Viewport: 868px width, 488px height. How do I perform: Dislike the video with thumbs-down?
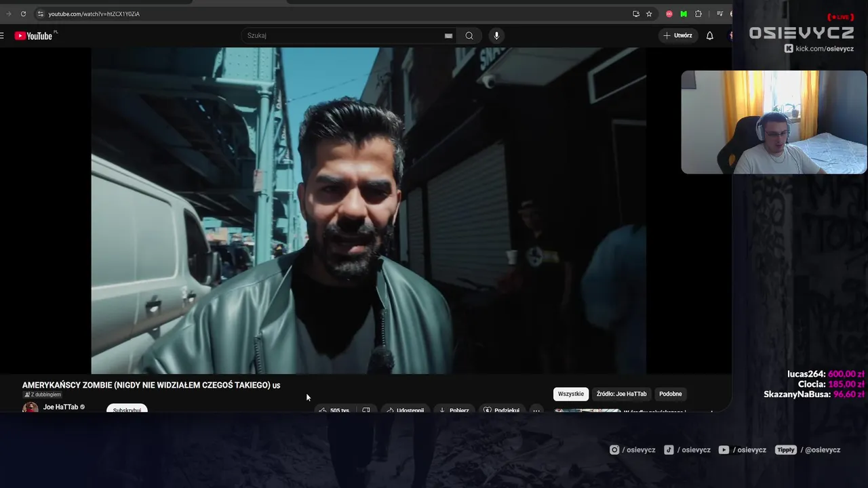366,409
